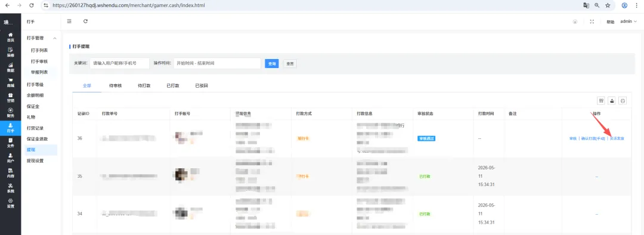Open the 系统 system sidebar icon
This screenshot has height=235, width=644.
pyautogui.click(x=10, y=188)
